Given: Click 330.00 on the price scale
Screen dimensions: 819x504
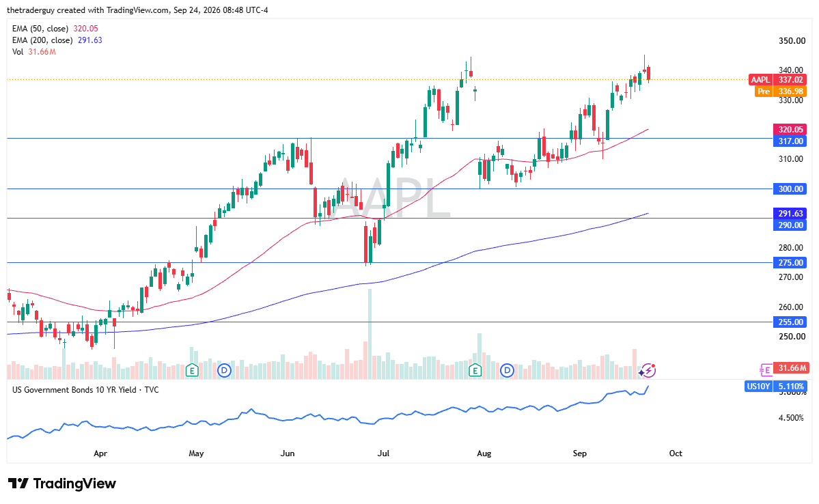Looking at the screenshot, I should 791,100.
